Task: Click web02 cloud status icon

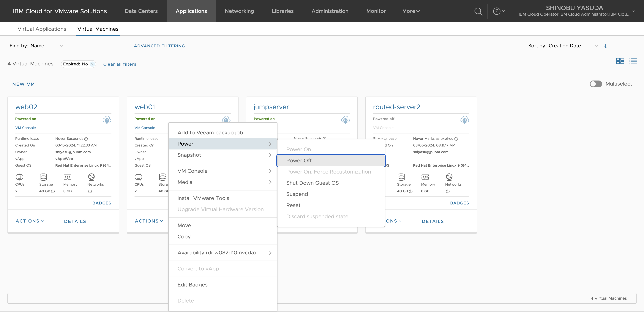Action: click(107, 120)
